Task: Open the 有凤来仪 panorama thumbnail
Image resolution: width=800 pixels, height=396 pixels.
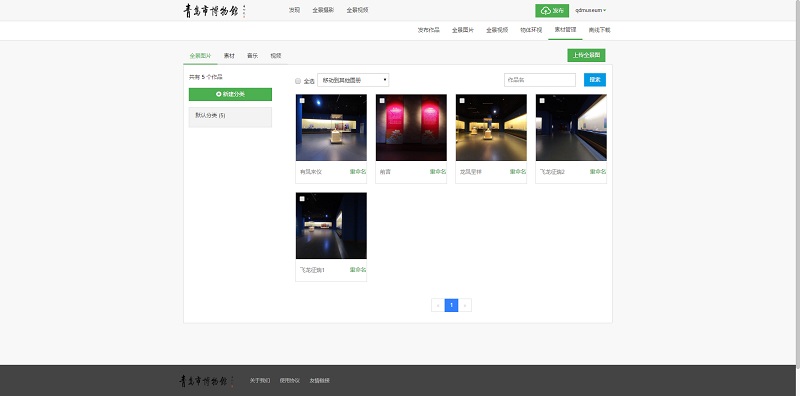Action: tap(331, 128)
